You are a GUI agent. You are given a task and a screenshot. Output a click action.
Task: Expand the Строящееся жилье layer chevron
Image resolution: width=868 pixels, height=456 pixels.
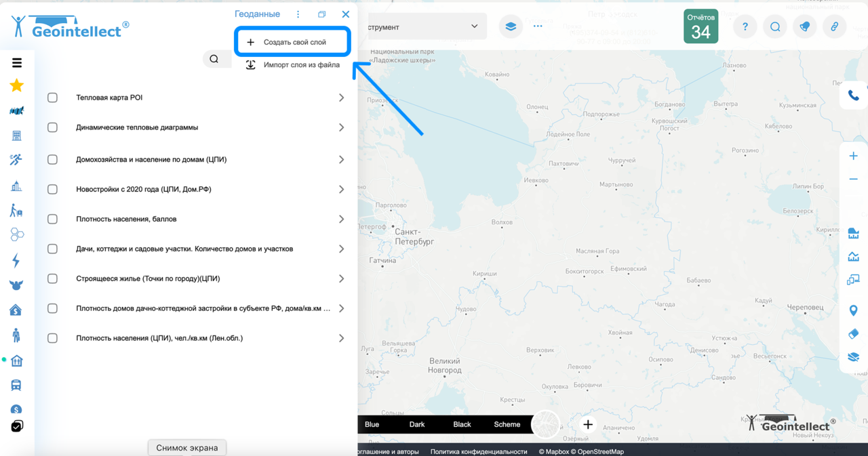tap(341, 278)
